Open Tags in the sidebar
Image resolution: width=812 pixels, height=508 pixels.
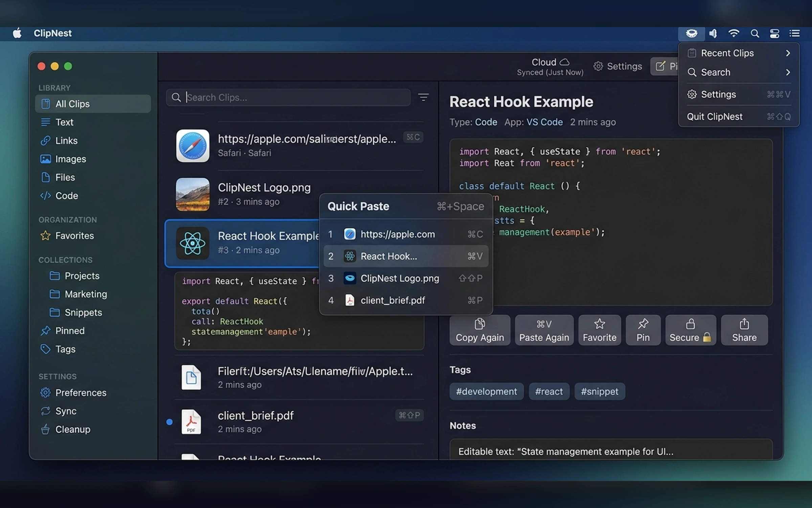[x=93, y=349]
